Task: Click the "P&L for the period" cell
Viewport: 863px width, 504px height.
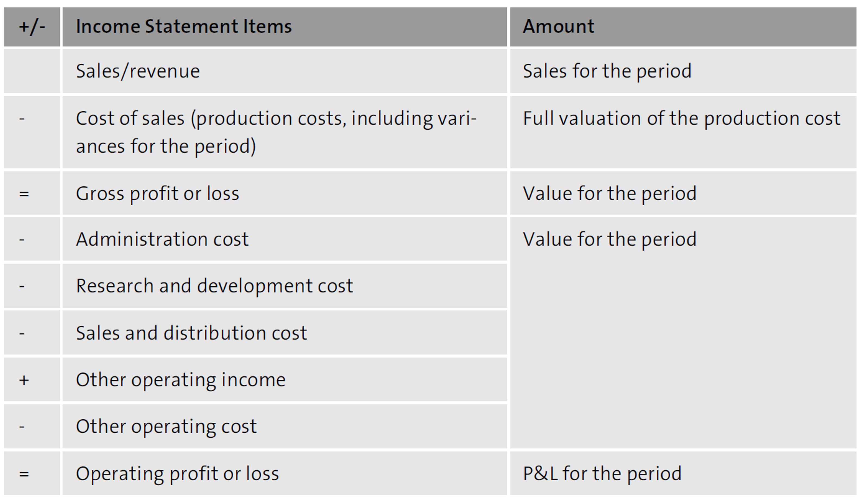Action: point(602,474)
